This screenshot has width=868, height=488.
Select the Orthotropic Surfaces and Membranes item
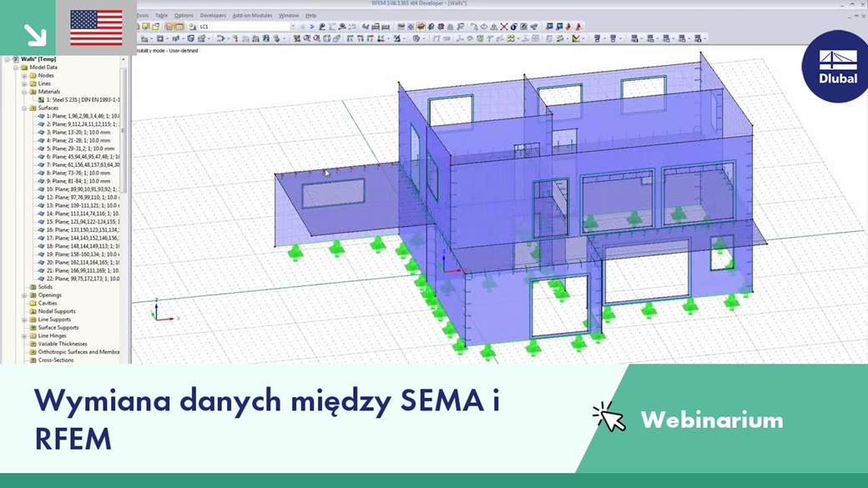click(x=78, y=352)
